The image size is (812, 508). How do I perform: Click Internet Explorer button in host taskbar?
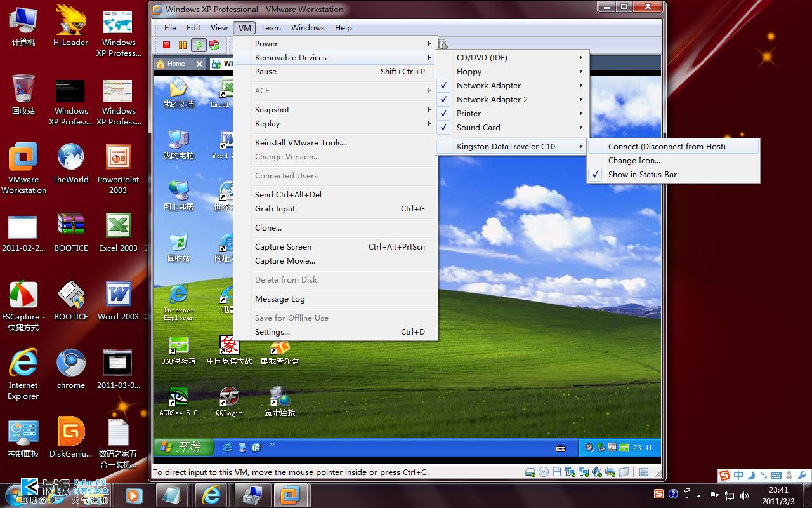(x=211, y=495)
